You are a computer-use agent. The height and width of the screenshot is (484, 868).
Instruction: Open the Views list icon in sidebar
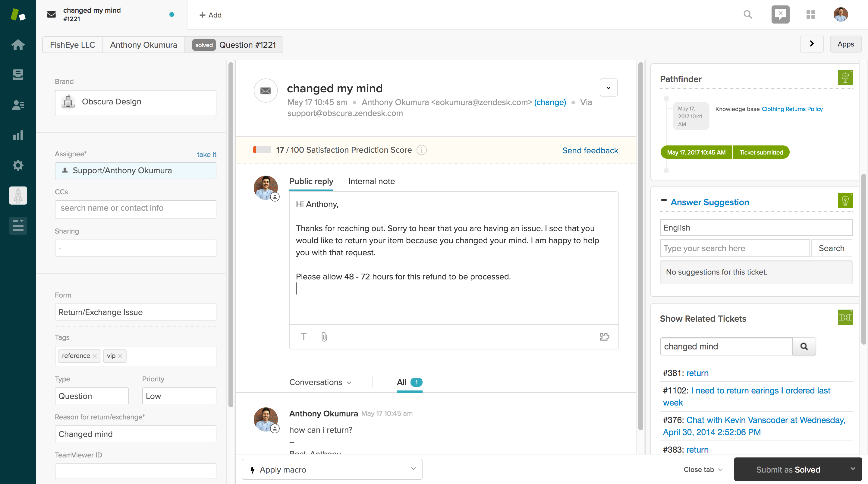pyautogui.click(x=18, y=75)
